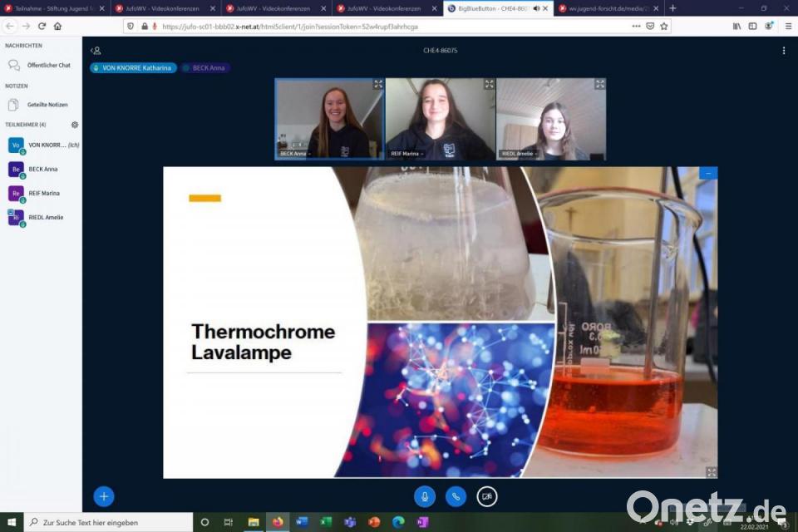Hide the user list panel
The image size is (798, 532).
point(96,51)
